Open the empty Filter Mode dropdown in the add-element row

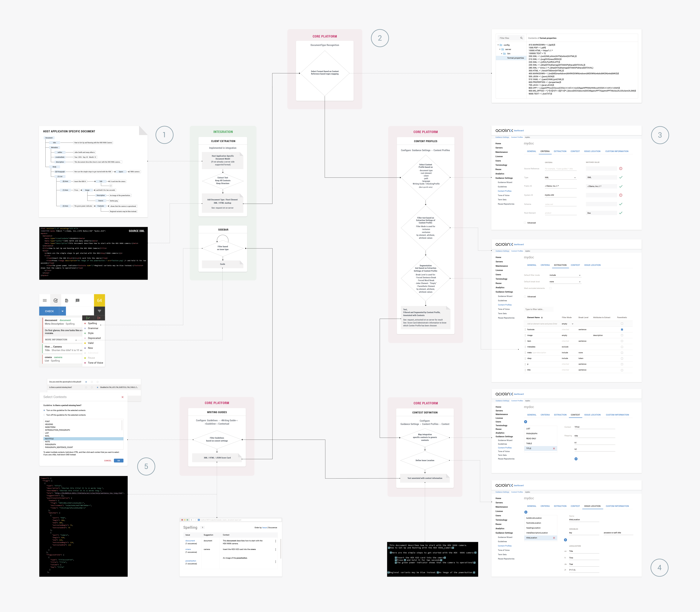point(568,324)
